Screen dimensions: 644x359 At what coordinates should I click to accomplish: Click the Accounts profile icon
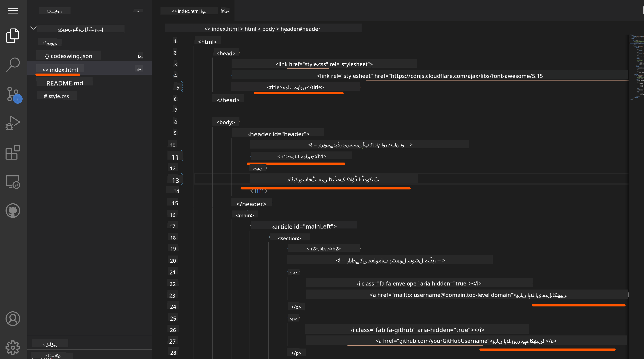point(13,319)
